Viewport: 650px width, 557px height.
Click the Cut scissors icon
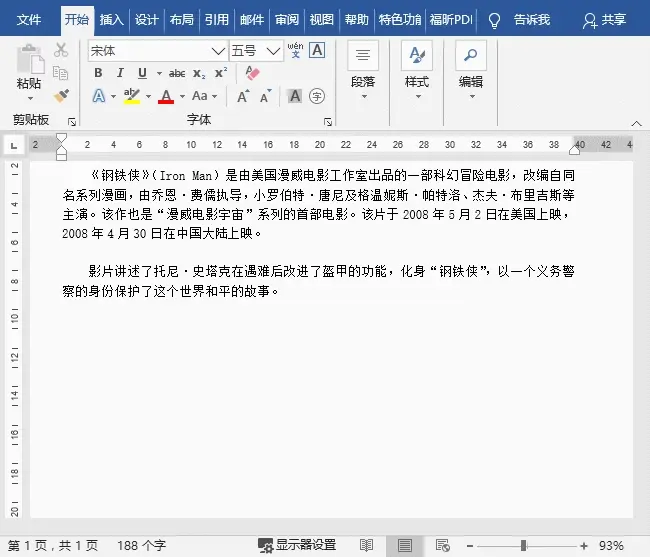coord(61,50)
